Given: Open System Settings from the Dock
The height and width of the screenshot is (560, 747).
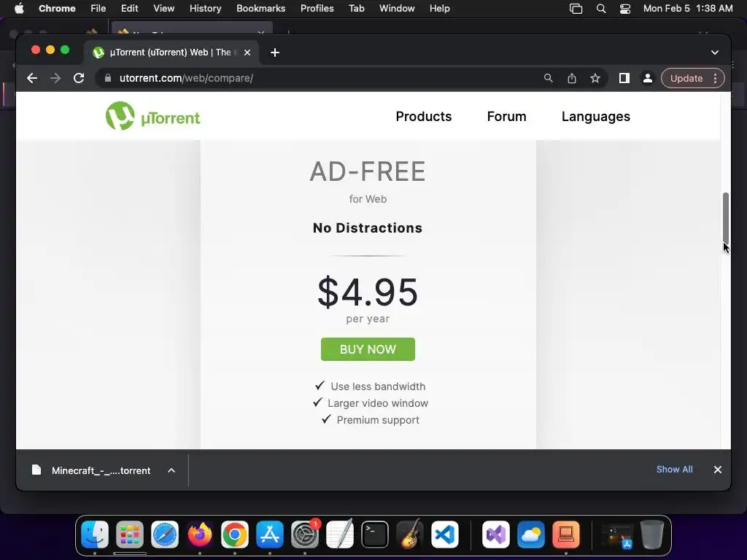Looking at the screenshot, I should [x=305, y=534].
